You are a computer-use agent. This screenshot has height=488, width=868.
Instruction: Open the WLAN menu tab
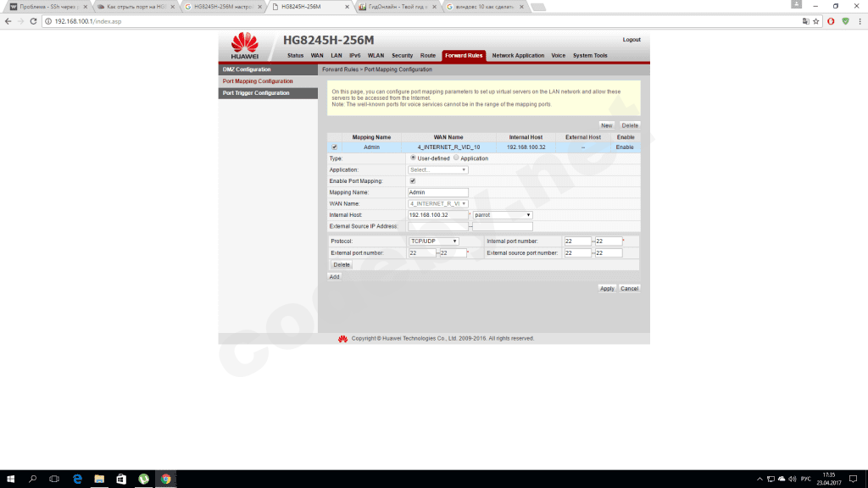click(376, 55)
